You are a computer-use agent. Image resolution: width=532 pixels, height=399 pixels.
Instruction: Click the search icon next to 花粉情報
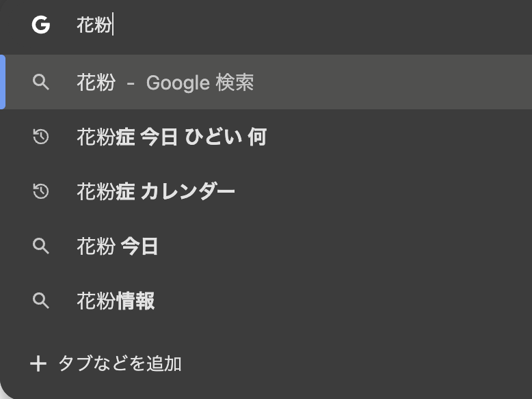click(41, 301)
